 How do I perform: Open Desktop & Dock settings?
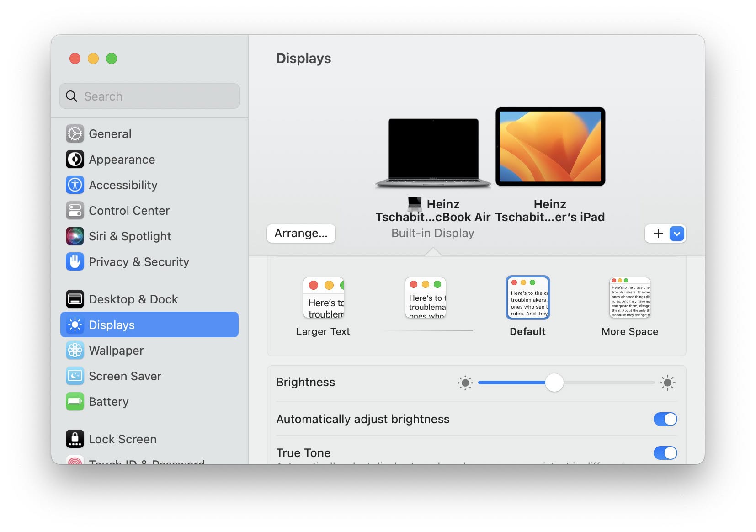point(149,299)
